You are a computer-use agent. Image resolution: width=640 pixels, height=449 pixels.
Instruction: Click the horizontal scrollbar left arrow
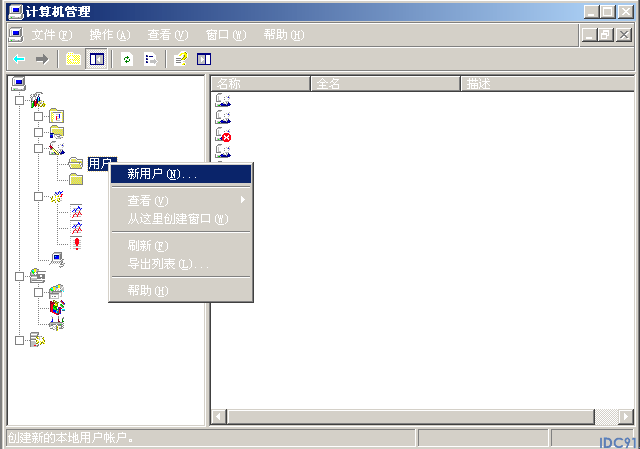pyautogui.click(x=219, y=417)
